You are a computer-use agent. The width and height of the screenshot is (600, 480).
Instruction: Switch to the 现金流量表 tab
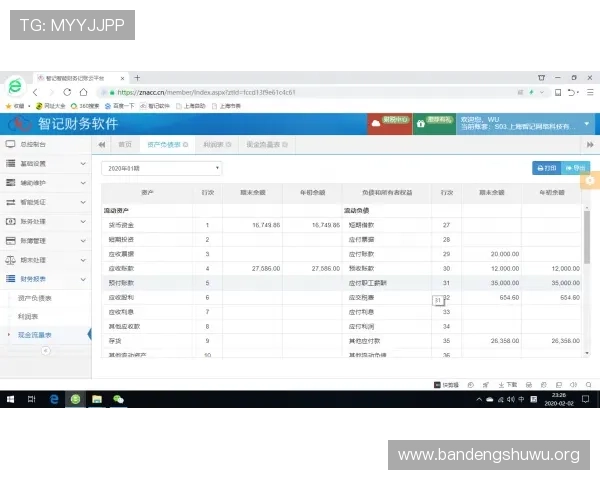[x=266, y=145]
